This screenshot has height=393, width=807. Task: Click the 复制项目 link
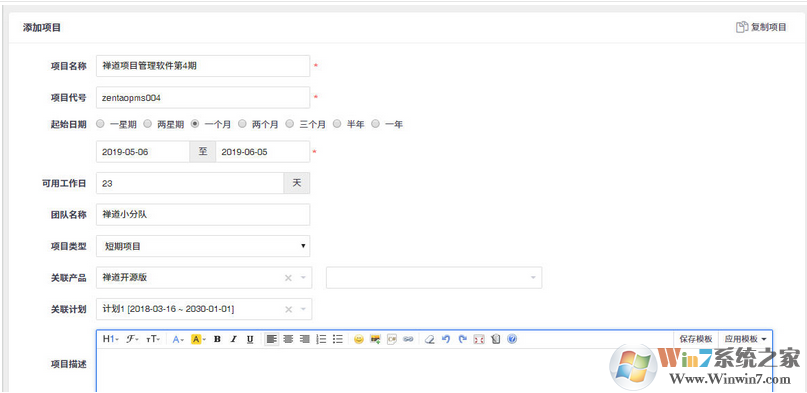pyautogui.click(x=761, y=27)
